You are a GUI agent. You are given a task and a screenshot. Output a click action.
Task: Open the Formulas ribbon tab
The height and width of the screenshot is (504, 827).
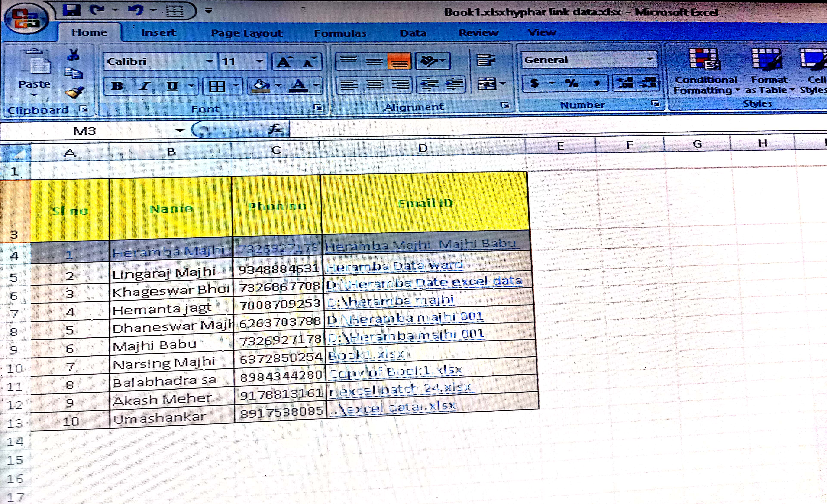(340, 33)
